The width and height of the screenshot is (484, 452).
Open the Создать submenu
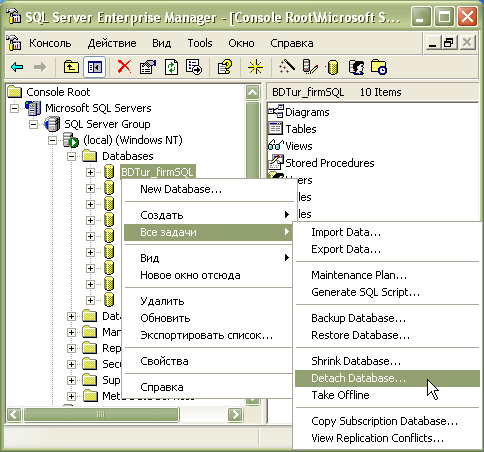click(208, 215)
